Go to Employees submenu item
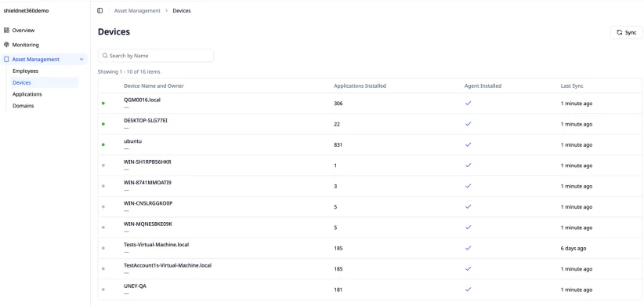The height and width of the screenshot is (306, 644). point(26,71)
